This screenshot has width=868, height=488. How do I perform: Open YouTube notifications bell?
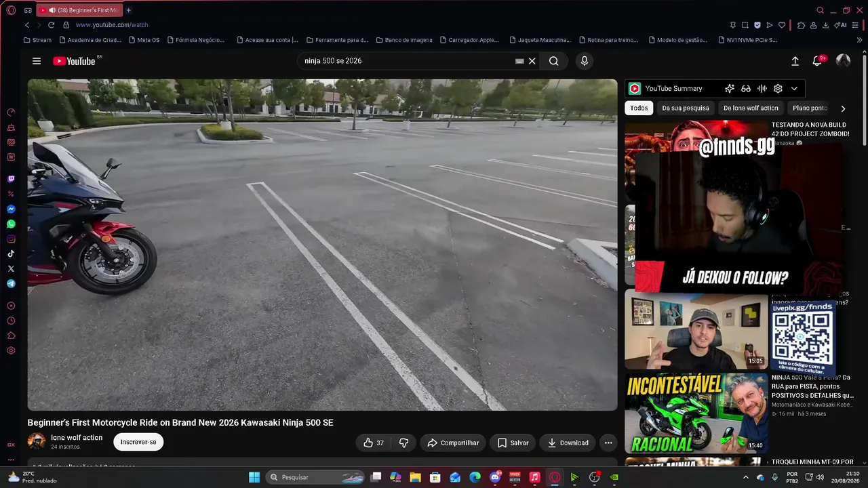point(817,61)
